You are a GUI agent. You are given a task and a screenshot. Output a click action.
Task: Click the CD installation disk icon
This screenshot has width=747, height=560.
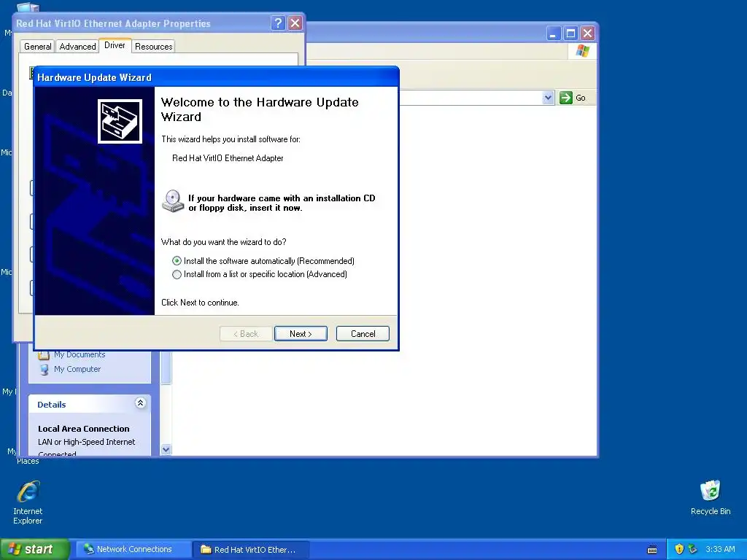click(172, 201)
